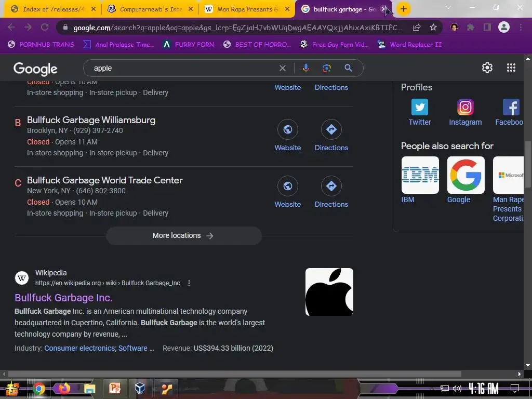Click the browser forward arrow
532x399 pixels.
pos(28,27)
